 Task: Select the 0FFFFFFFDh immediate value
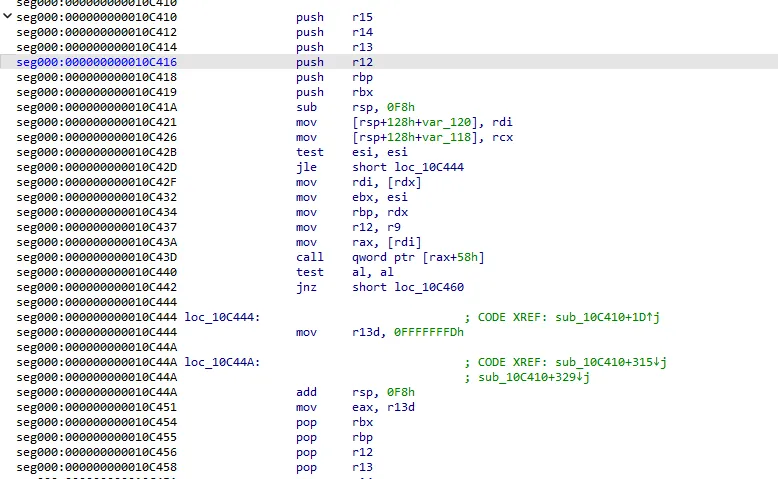pos(428,332)
